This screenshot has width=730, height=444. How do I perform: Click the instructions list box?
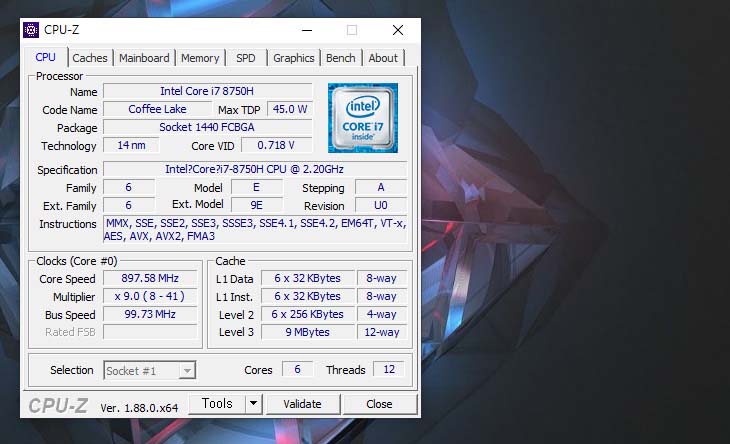(x=255, y=229)
